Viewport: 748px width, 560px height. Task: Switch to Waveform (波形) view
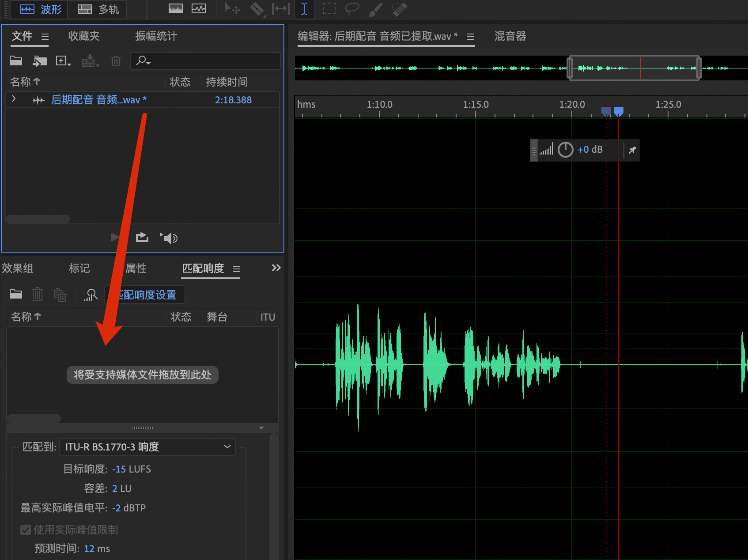point(40,9)
